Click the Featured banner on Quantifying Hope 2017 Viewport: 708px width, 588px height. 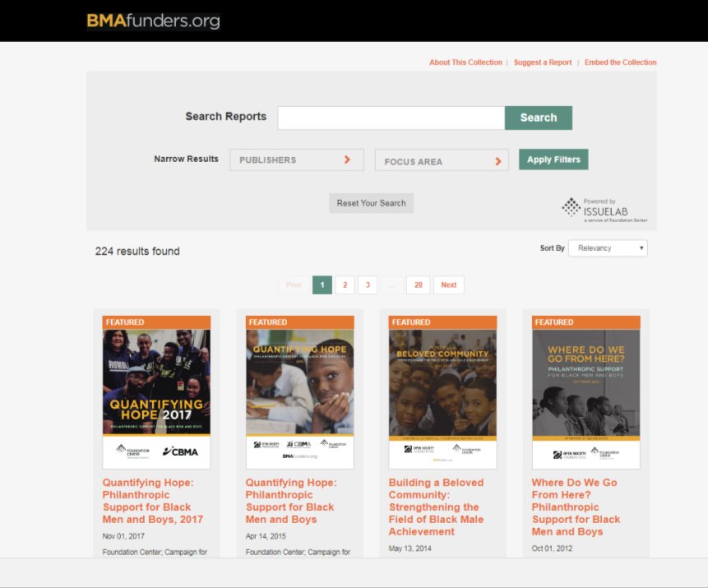[156, 322]
